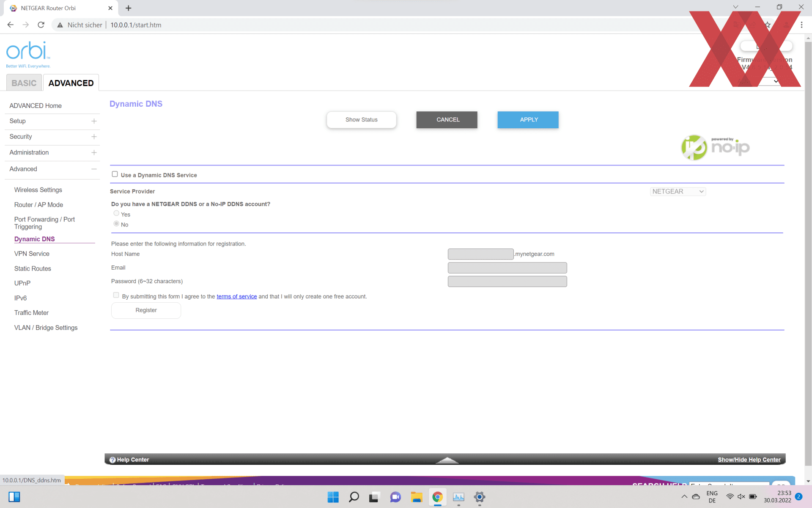Click the APPLY button
The width and height of the screenshot is (812, 508).
tap(528, 120)
